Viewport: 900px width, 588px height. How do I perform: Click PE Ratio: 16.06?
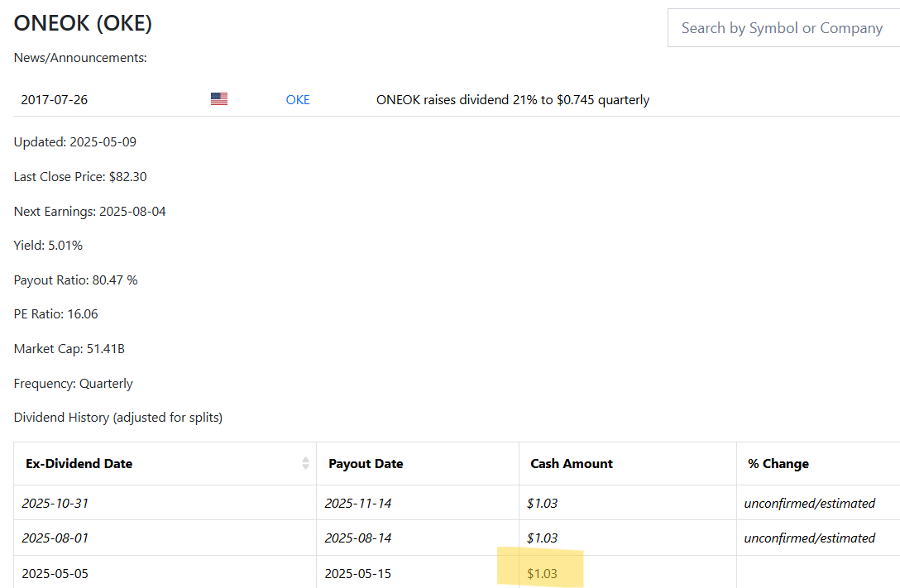tap(55, 314)
